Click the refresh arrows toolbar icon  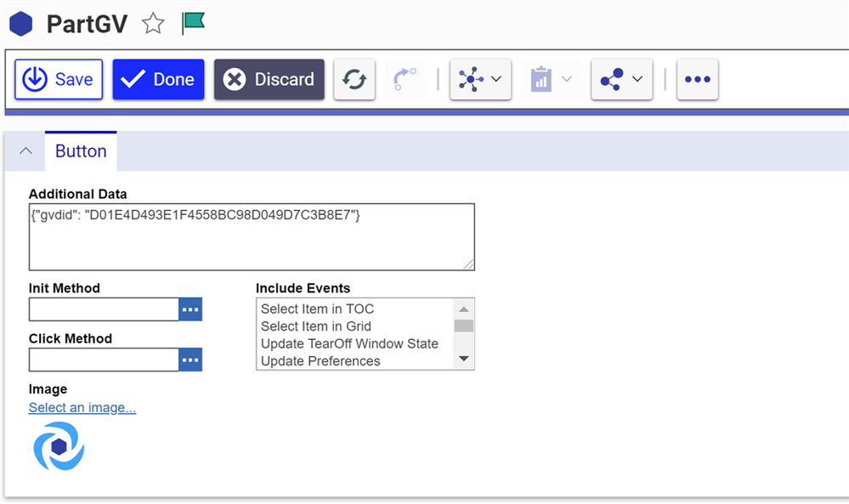pyautogui.click(x=354, y=80)
